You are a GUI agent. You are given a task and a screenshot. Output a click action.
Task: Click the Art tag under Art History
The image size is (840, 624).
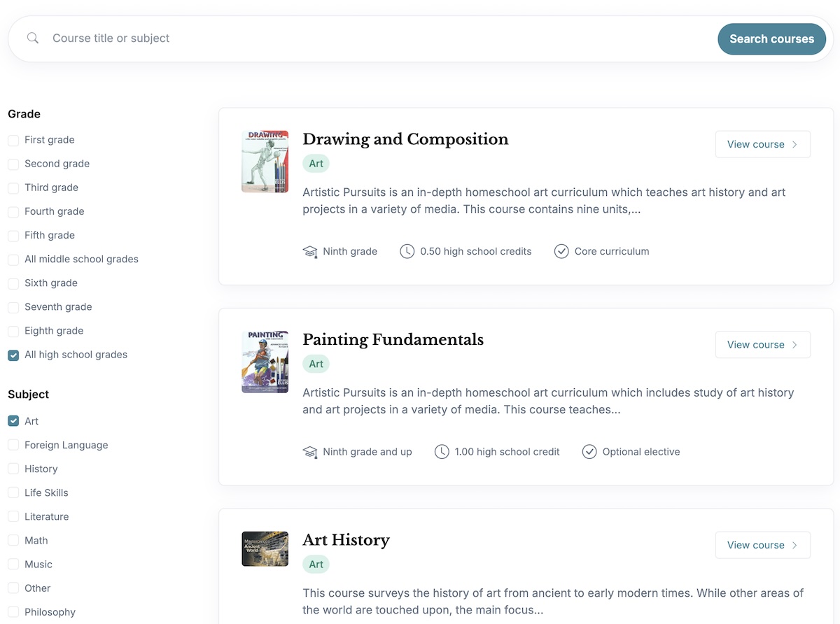(x=316, y=565)
